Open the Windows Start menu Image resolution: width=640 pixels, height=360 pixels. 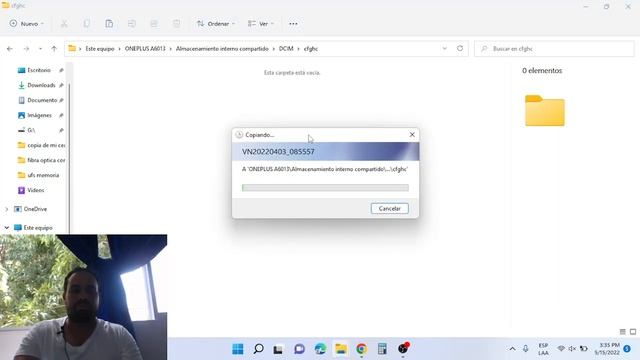(x=238, y=349)
